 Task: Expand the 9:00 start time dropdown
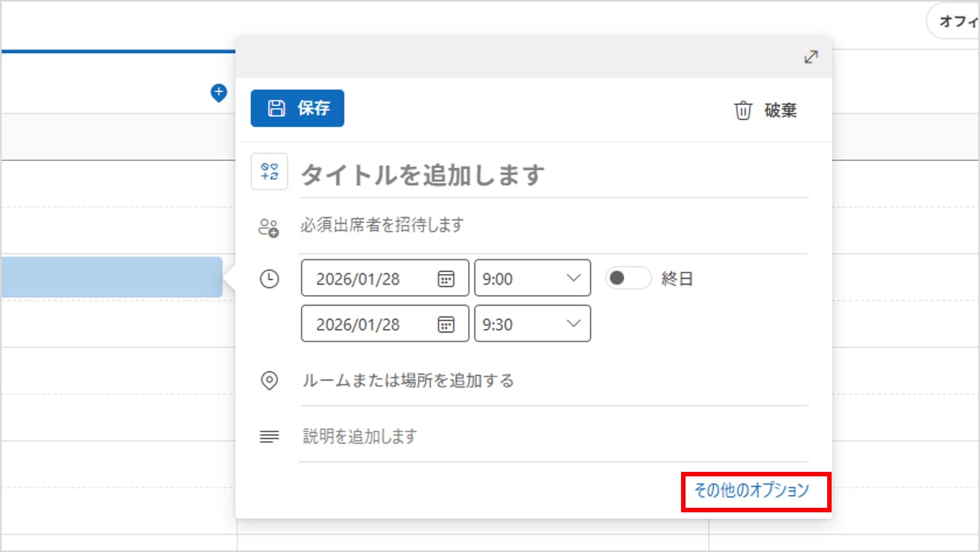coord(573,279)
